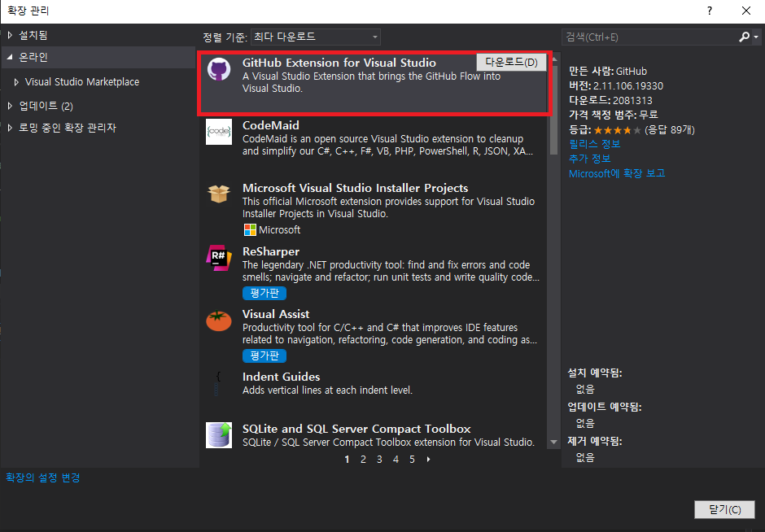Click the Visual Assist tomato icon

tap(219, 321)
